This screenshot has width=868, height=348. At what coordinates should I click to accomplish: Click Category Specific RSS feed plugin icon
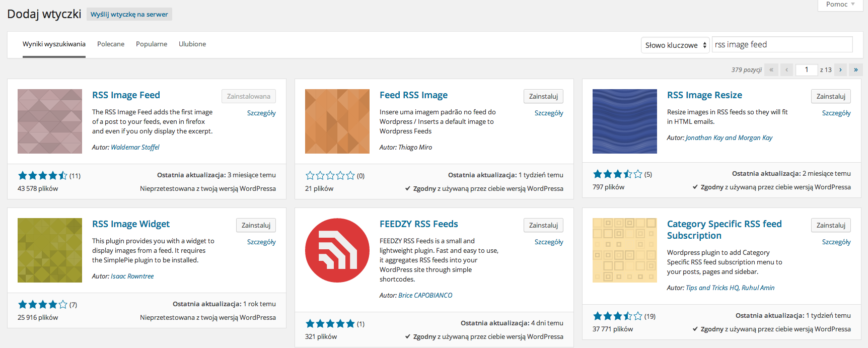625,250
